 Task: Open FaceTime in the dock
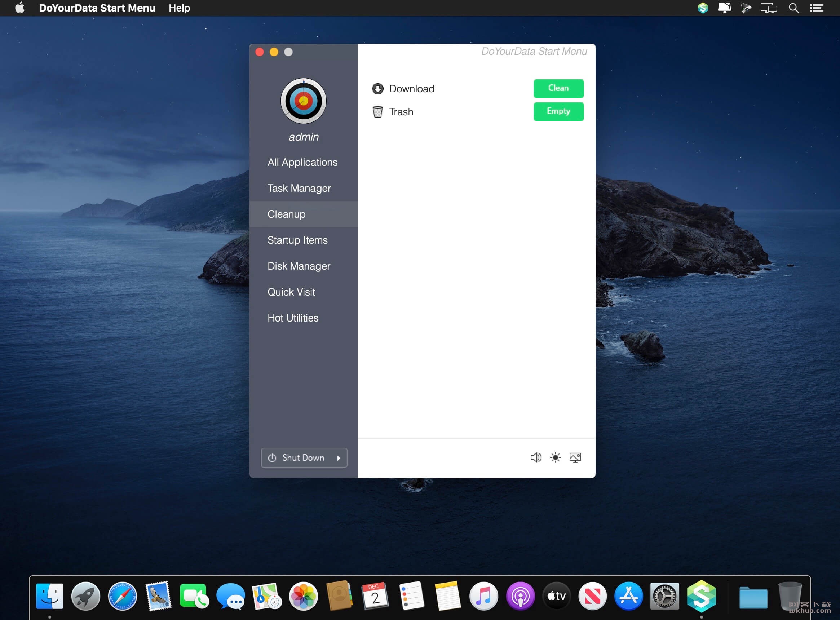[x=194, y=596]
